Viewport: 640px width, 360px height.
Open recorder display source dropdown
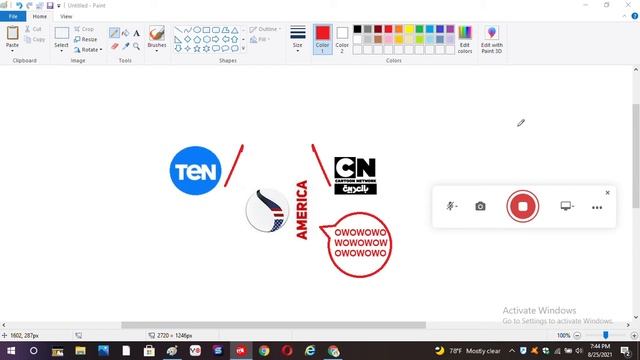tap(567, 206)
